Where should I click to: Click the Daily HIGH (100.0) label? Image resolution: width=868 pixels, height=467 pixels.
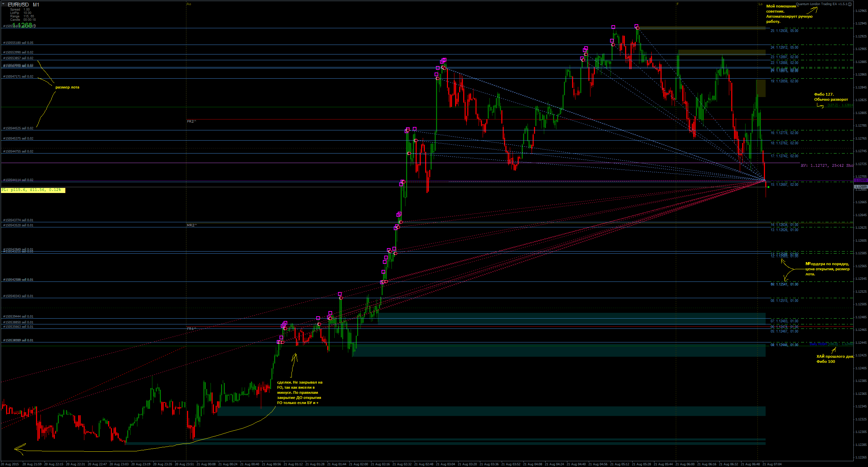pos(831,344)
